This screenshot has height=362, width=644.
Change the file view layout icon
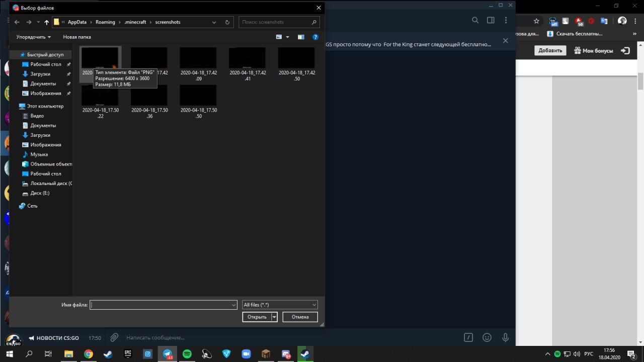(x=279, y=37)
